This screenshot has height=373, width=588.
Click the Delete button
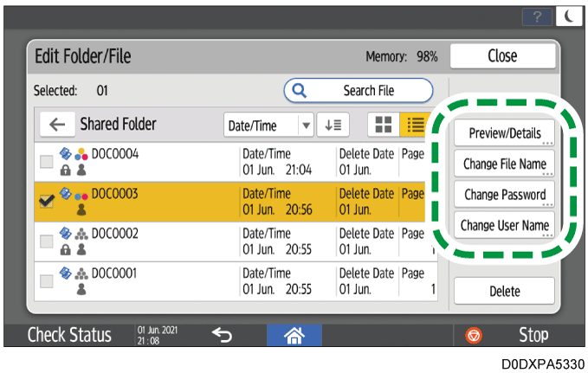point(504,292)
